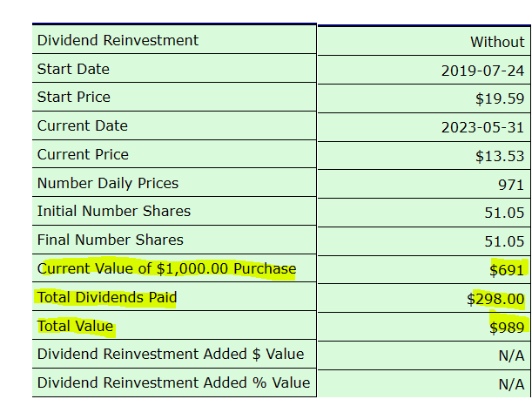Select the 971 daily prices value
The image size is (532, 406).
[x=510, y=185]
